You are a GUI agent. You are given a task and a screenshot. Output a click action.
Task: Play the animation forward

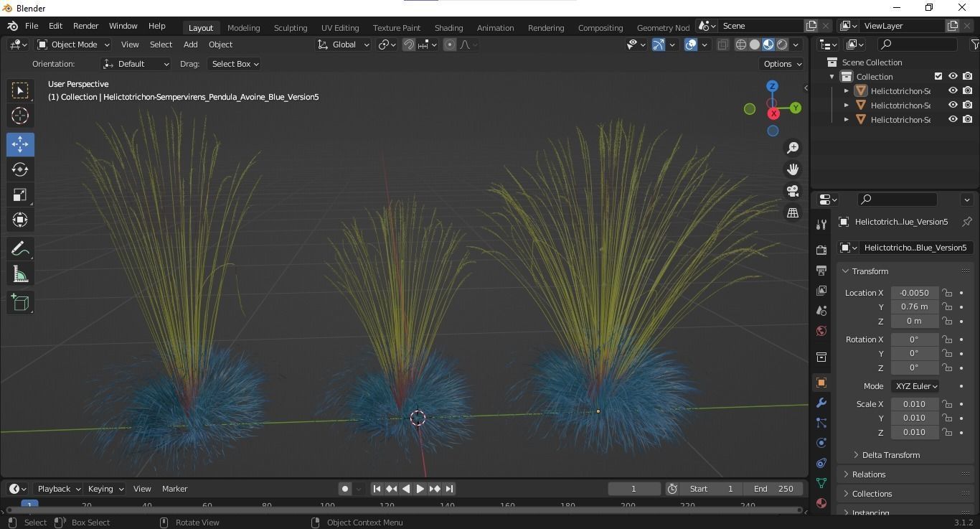[420, 489]
